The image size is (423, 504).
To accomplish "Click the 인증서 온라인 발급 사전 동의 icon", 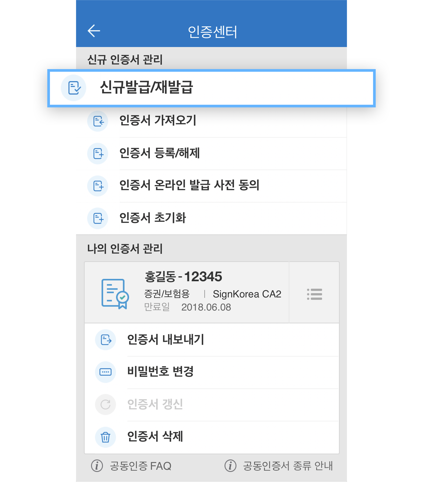I will coord(98,186).
